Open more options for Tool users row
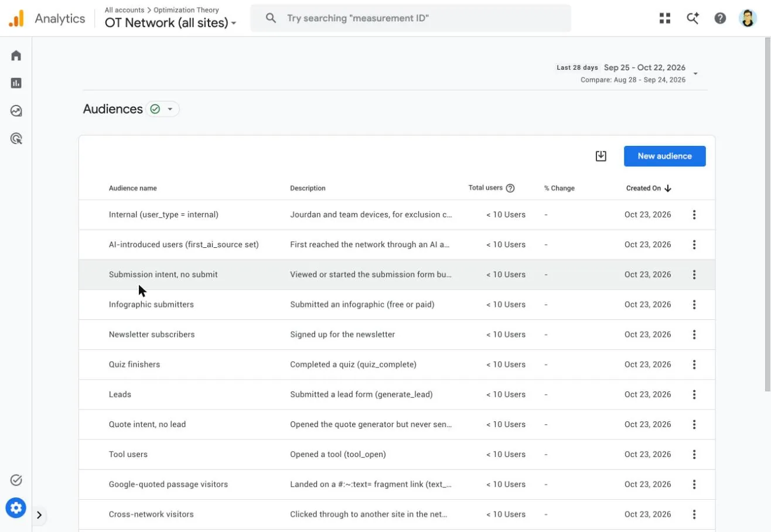The image size is (771, 532). click(694, 454)
